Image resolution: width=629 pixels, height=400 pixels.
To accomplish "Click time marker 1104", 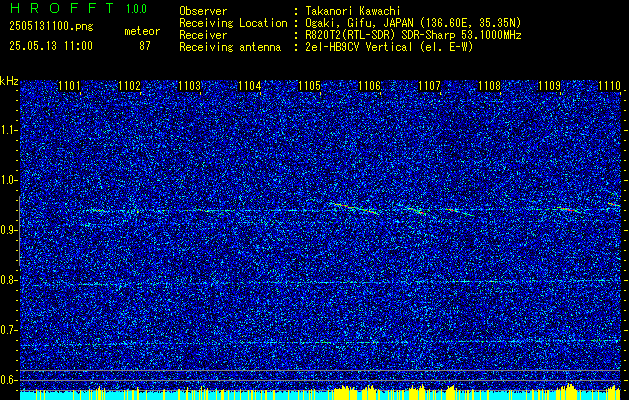I will coord(250,85).
